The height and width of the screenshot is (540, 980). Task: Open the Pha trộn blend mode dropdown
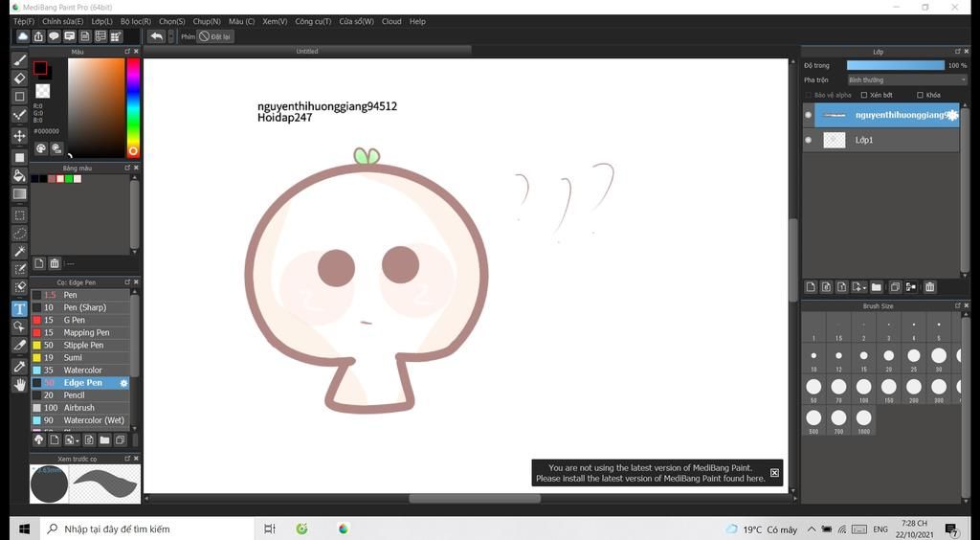pyautogui.click(x=907, y=80)
